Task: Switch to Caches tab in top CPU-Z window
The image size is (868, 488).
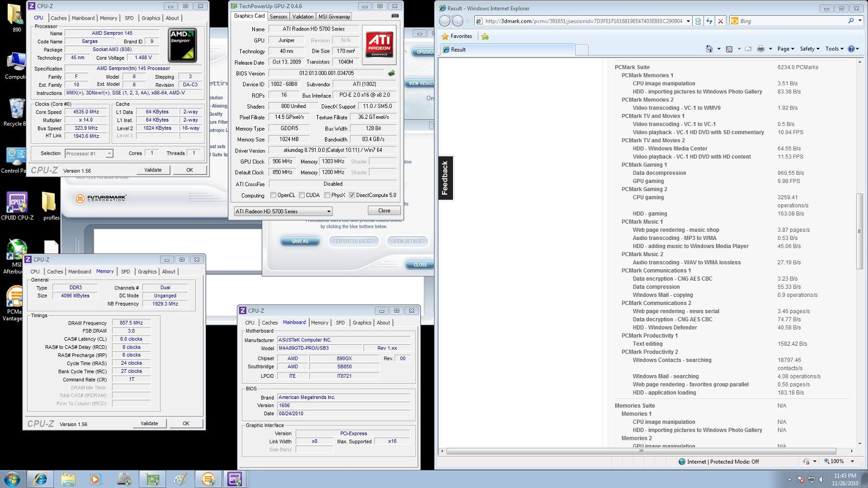Action: pyautogui.click(x=59, y=18)
